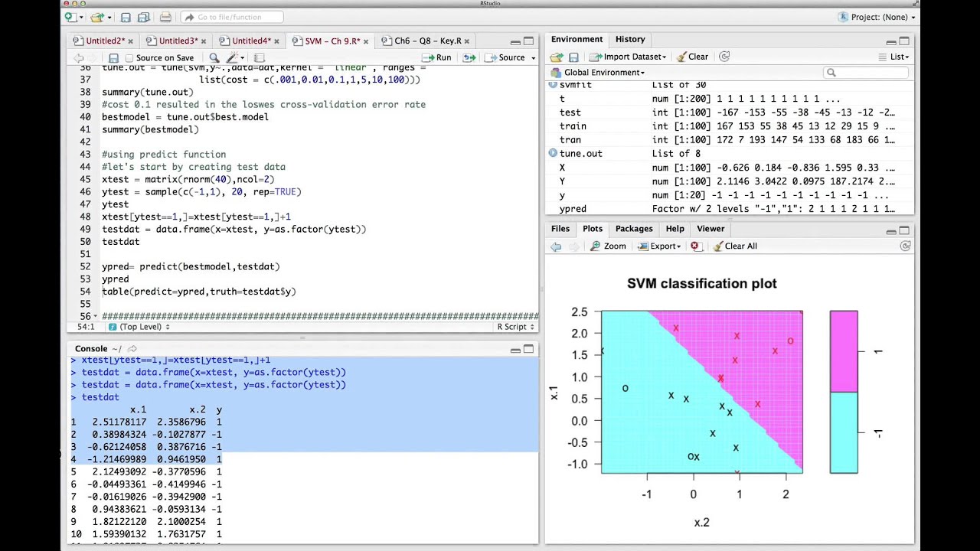The width and height of the screenshot is (980, 551).
Task: Click the cyan area of the plot legend
Action: pos(844,432)
